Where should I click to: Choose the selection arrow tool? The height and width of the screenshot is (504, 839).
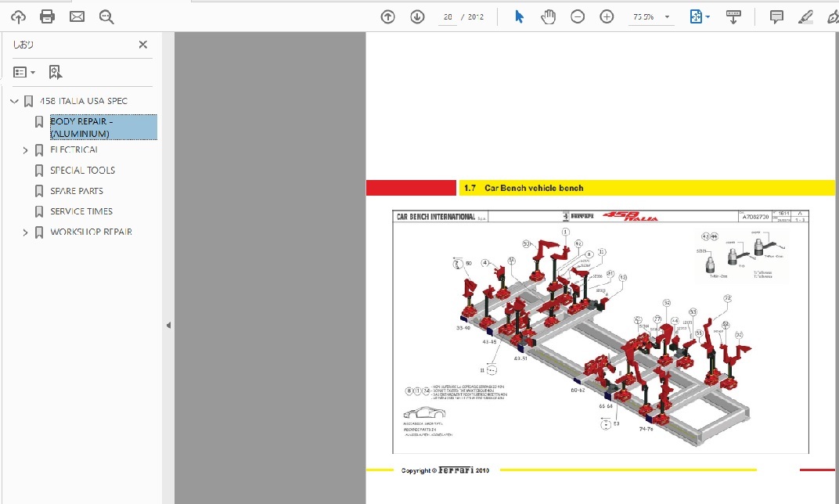coord(519,17)
